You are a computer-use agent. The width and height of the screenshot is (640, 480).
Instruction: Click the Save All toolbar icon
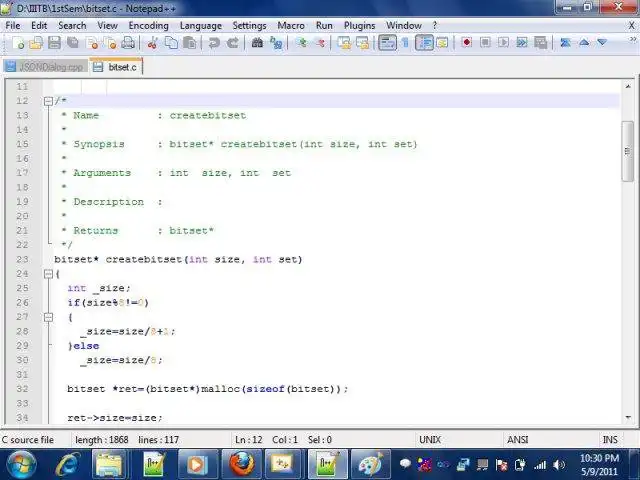pos(73,42)
